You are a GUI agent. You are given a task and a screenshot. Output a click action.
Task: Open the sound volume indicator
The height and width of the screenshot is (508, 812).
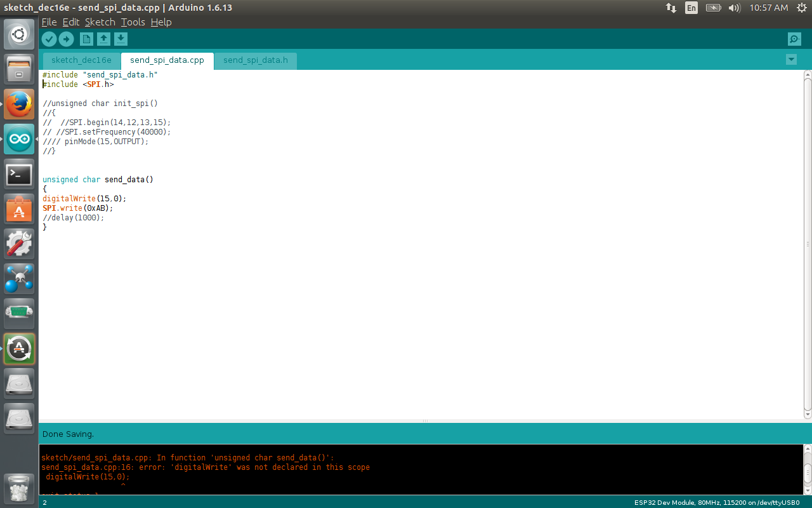735,8
